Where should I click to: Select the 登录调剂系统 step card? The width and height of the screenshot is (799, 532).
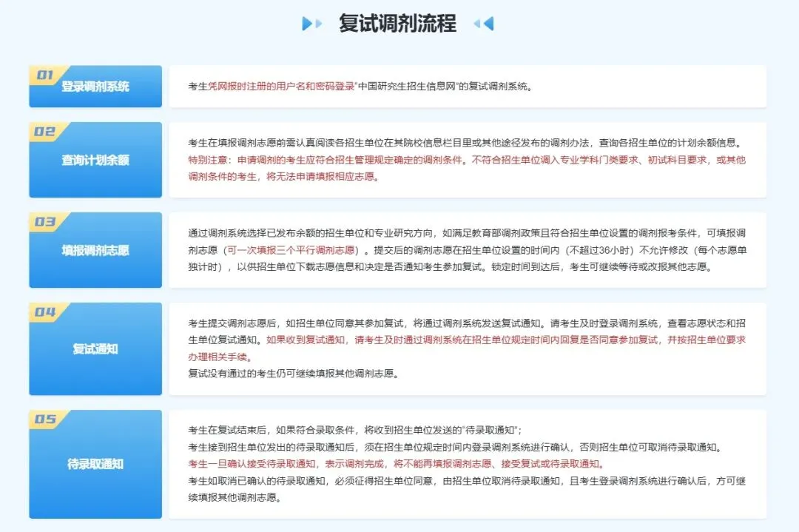click(95, 86)
